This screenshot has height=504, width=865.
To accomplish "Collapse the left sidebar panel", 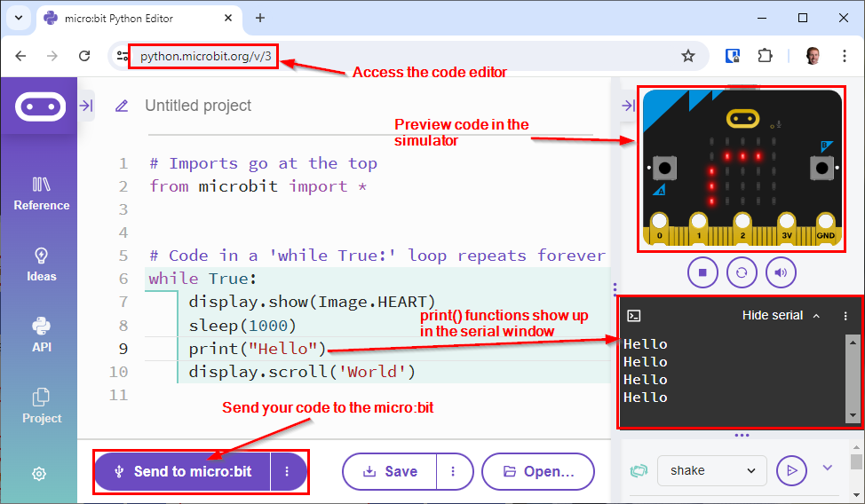I will [87, 106].
